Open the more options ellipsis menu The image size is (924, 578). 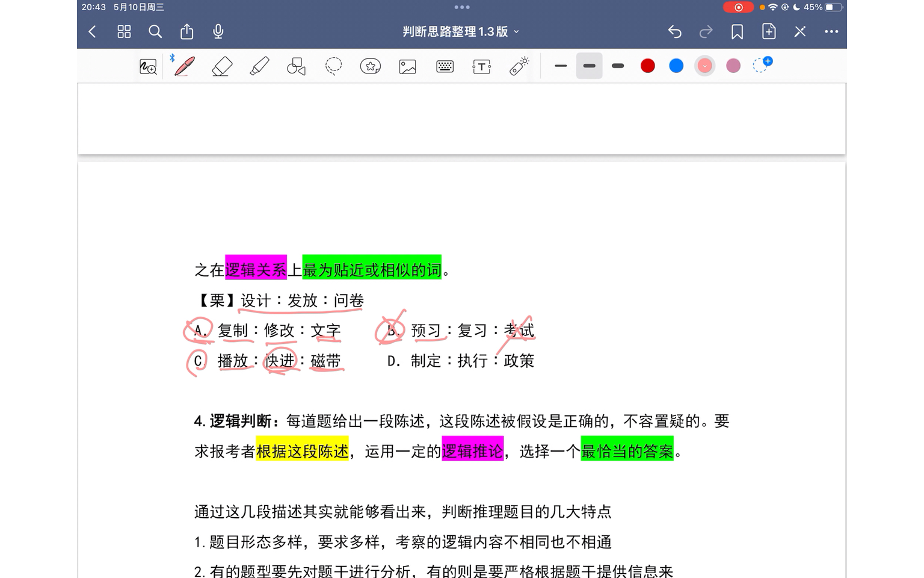831,32
